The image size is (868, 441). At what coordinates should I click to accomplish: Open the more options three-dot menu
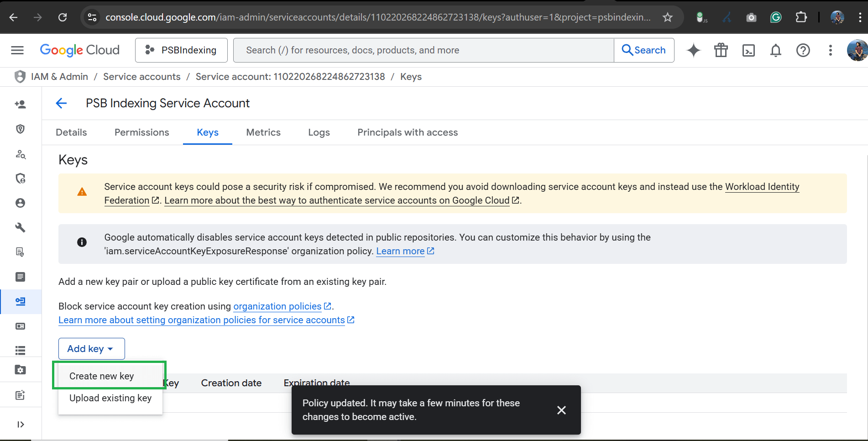(830, 50)
